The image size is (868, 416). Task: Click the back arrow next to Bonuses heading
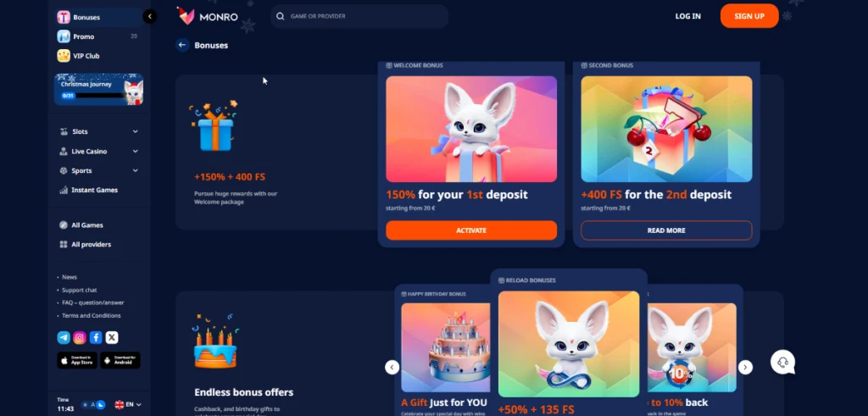tap(183, 45)
